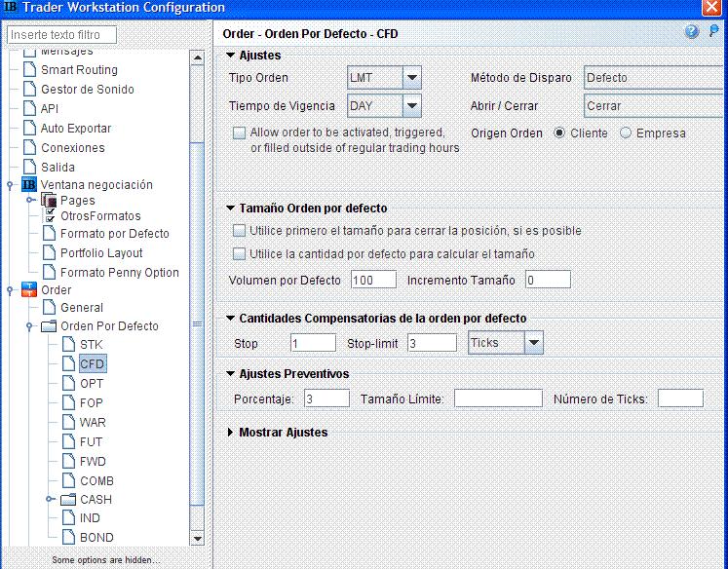This screenshot has width=728, height=569.
Task: Click the Auto Exportar page icon
Action: 29,128
